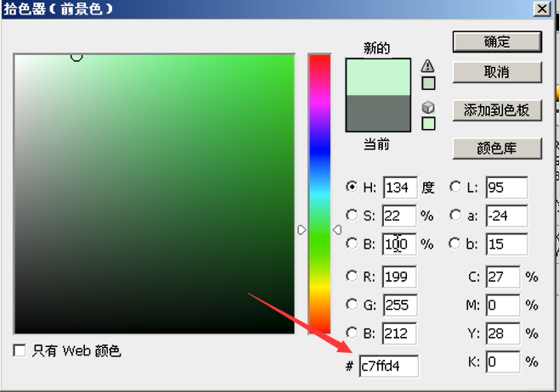This screenshot has width=559, height=392.
Task: Select the Lab L radio button
Action: (x=455, y=187)
